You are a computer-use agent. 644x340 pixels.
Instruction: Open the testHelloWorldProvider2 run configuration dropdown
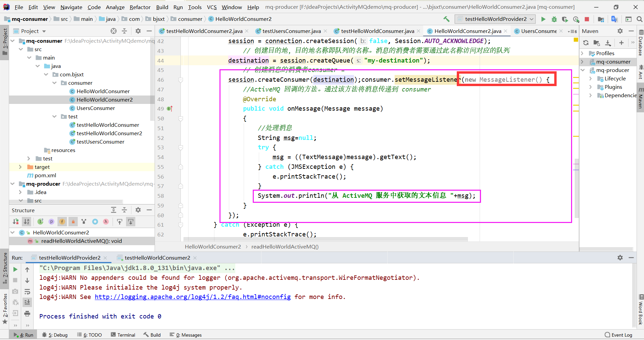pos(495,19)
